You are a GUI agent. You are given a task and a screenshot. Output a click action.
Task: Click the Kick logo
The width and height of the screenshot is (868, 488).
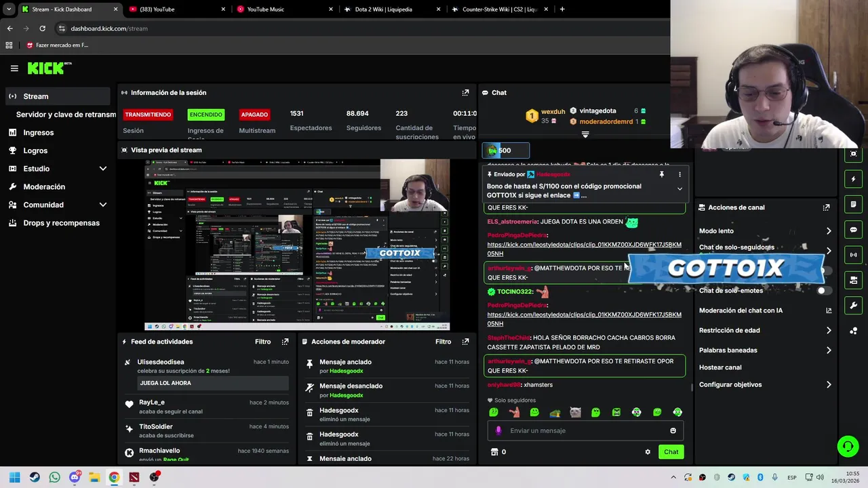point(50,68)
